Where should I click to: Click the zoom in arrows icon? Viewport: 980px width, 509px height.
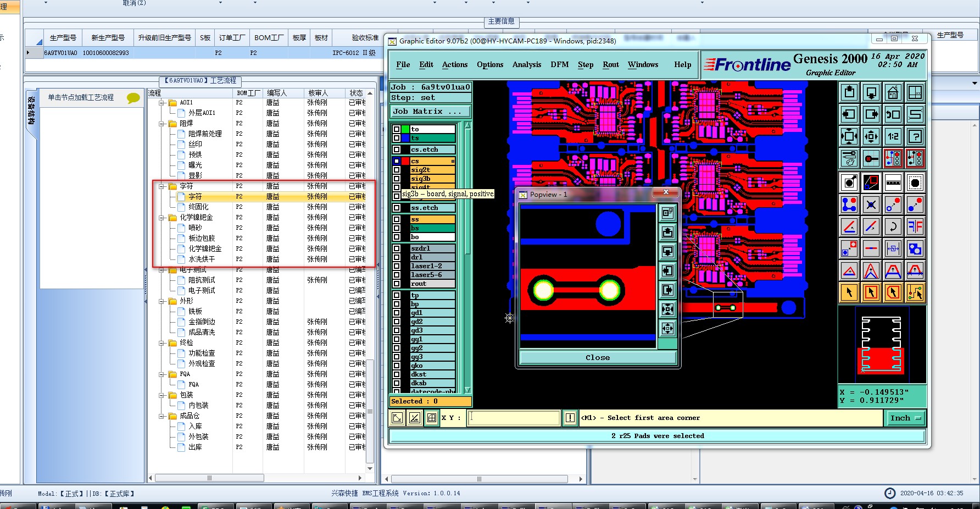[x=849, y=136]
